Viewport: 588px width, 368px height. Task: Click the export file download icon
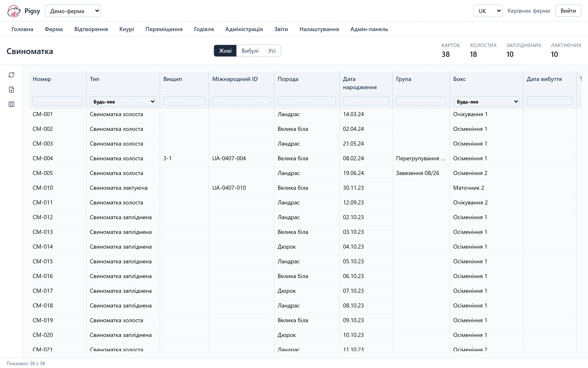point(11,90)
